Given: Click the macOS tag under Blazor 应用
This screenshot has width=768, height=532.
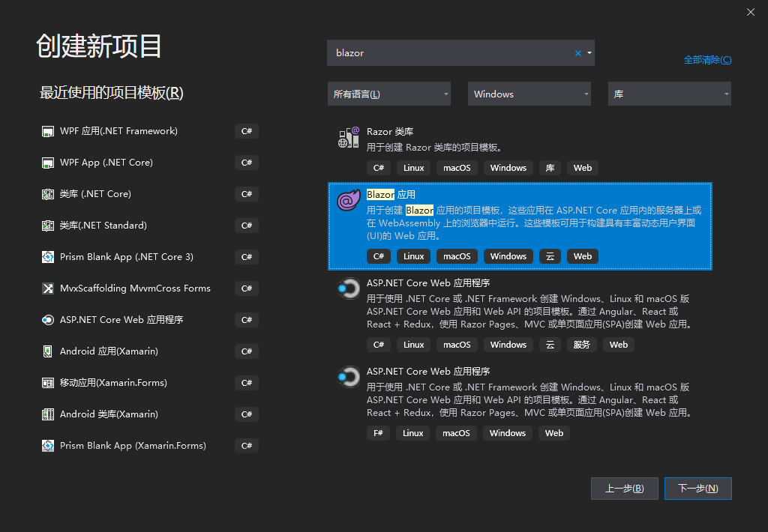Looking at the screenshot, I should [457, 256].
